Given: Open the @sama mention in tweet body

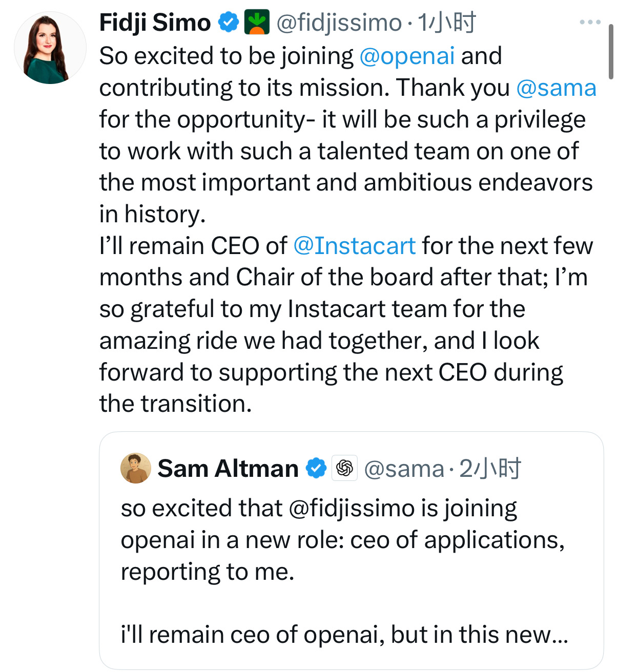Looking at the screenshot, I should 556,88.
